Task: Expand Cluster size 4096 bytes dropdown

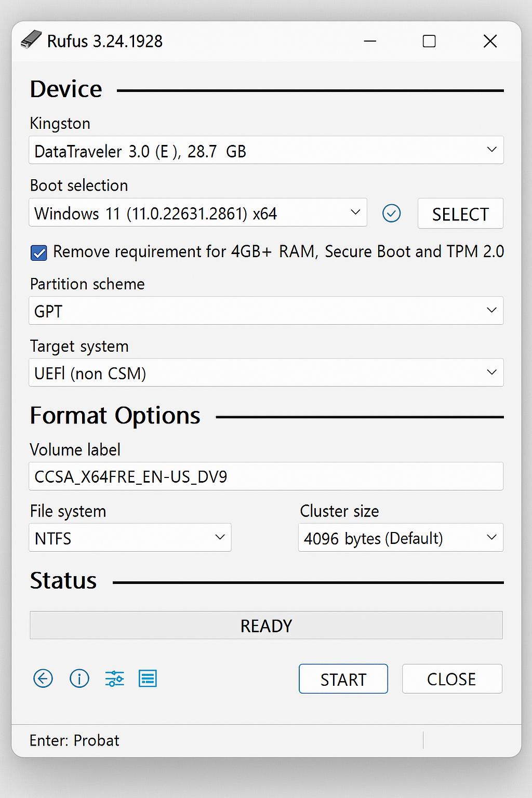Action: 401,538
